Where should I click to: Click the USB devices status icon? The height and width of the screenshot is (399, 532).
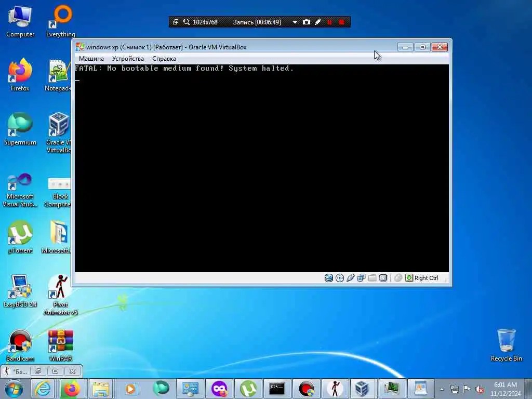click(351, 278)
